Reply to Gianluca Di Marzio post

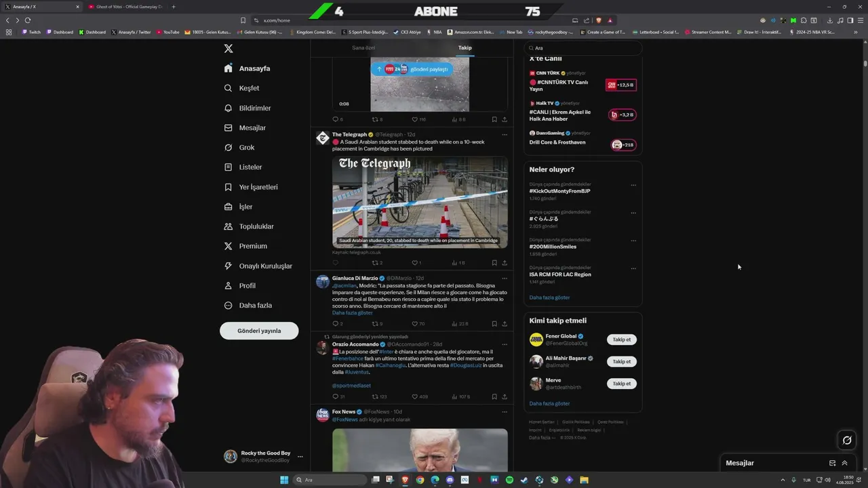coord(338,324)
